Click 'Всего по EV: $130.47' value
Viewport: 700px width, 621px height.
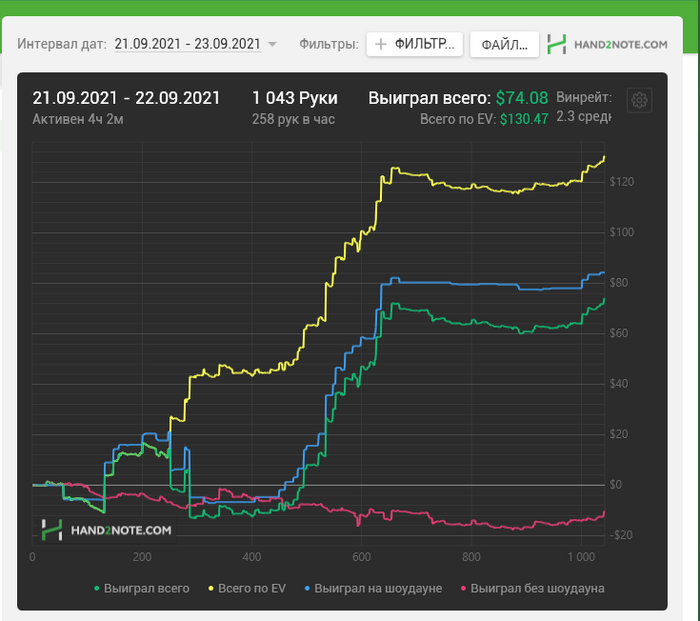pyautogui.click(x=484, y=119)
